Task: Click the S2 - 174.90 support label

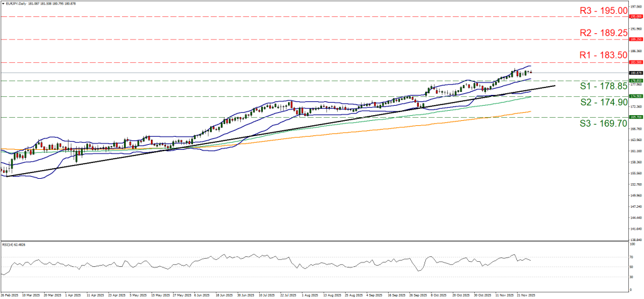Action: (x=603, y=102)
